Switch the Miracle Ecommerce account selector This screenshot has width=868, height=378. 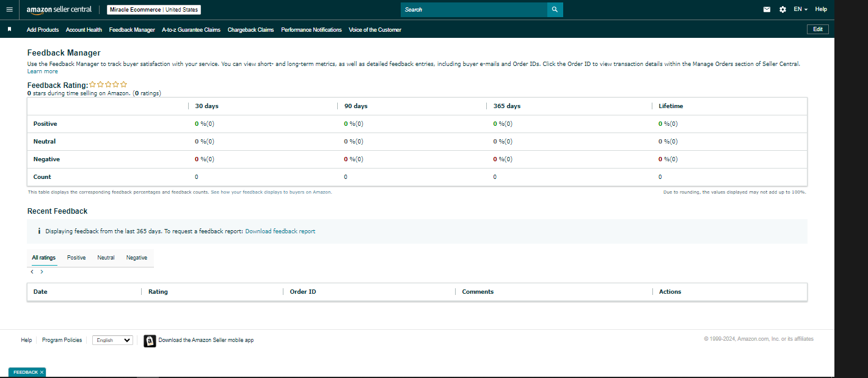[154, 10]
